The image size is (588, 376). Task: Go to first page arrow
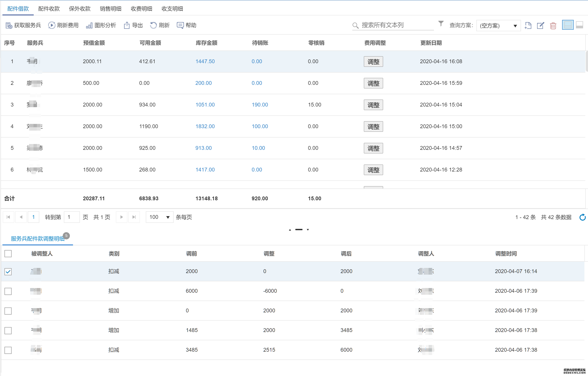(8, 217)
